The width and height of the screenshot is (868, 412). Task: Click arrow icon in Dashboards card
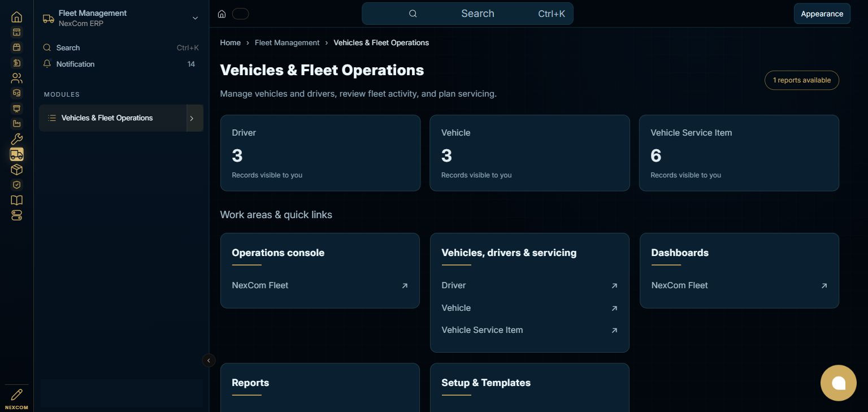pyautogui.click(x=824, y=286)
